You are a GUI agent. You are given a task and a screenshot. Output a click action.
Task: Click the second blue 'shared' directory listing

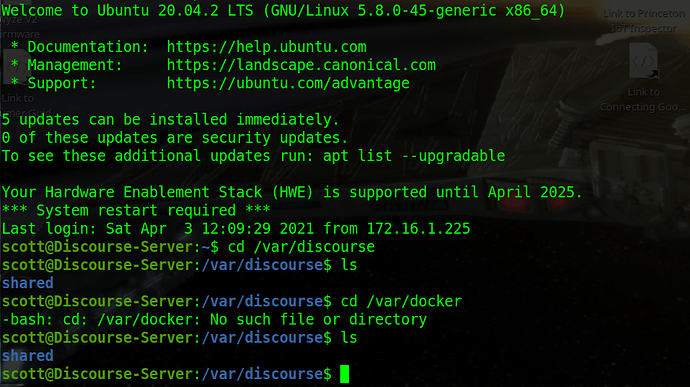[x=27, y=356]
